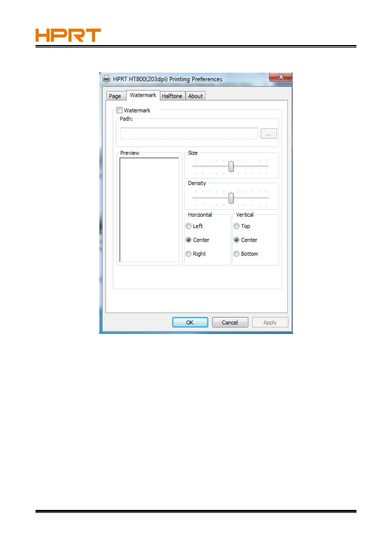Open the Halftone tab

coord(172,96)
